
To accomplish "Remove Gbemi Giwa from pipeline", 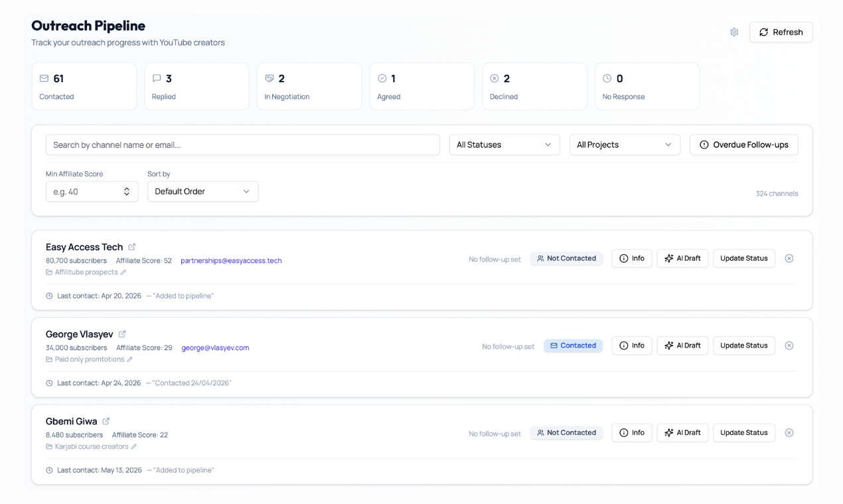I will point(789,432).
